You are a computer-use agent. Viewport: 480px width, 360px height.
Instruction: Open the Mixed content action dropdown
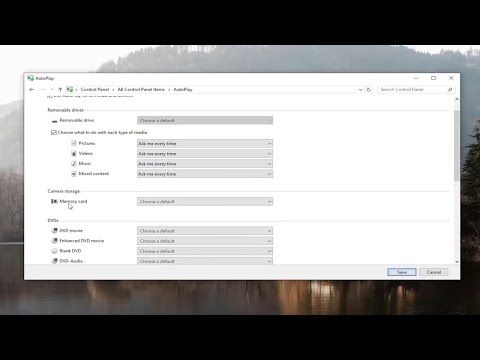[x=205, y=174]
